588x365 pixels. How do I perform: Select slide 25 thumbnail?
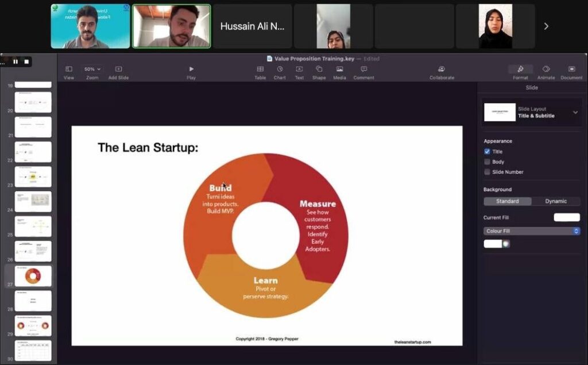pyautogui.click(x=33, y=226)
